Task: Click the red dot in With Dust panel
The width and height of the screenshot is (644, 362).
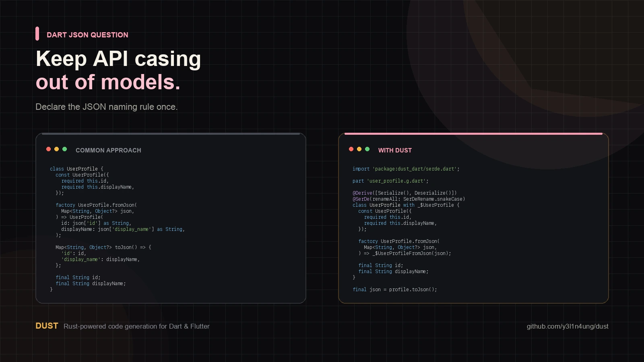Action: [x=351, y=149]
